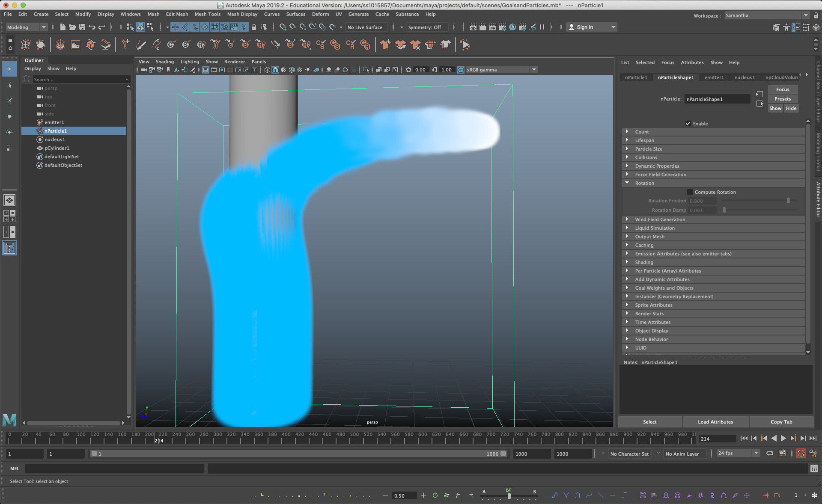Toggle the viewport grid display icon

click(205, 70)
